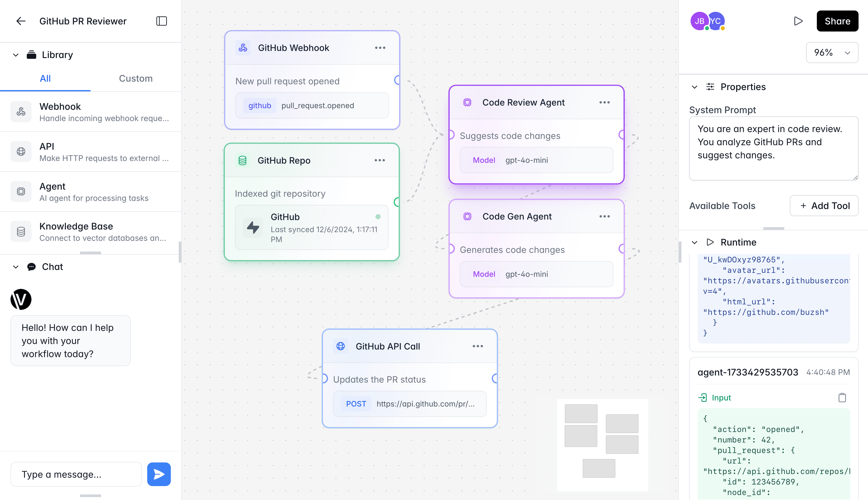Collapse the Library section in sidebar

(x=15, y=55)
